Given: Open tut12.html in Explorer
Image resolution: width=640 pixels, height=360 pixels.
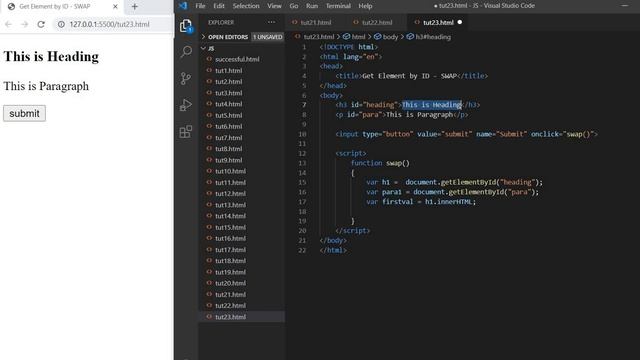Looking at the screenshot, I should coord(242,193).
